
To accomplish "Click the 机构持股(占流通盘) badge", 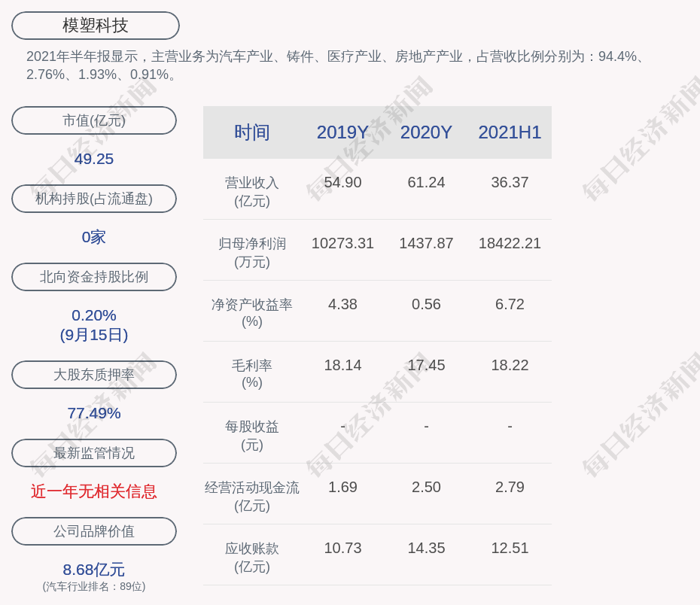I will click(x=93, y=199).
